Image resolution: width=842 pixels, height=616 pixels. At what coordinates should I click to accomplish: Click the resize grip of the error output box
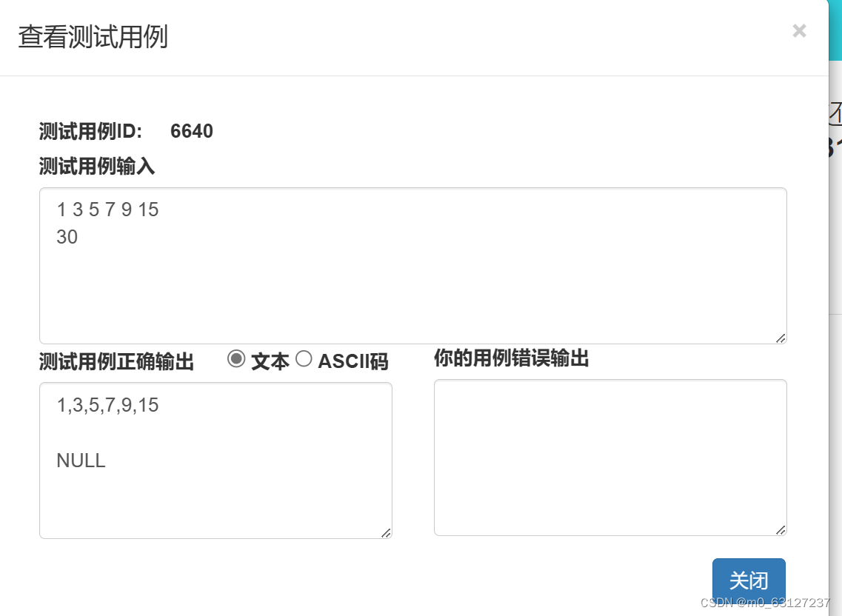click(781, 530)
